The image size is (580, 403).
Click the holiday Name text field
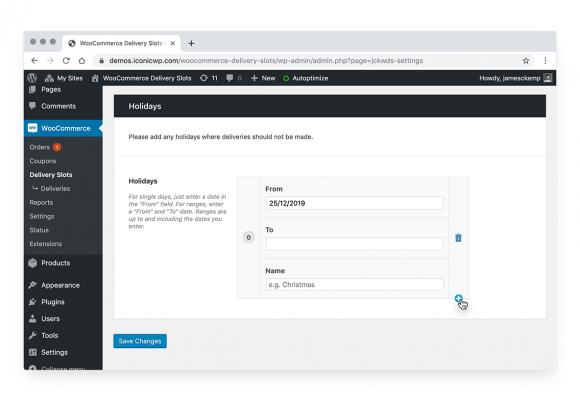pos(354,285)
